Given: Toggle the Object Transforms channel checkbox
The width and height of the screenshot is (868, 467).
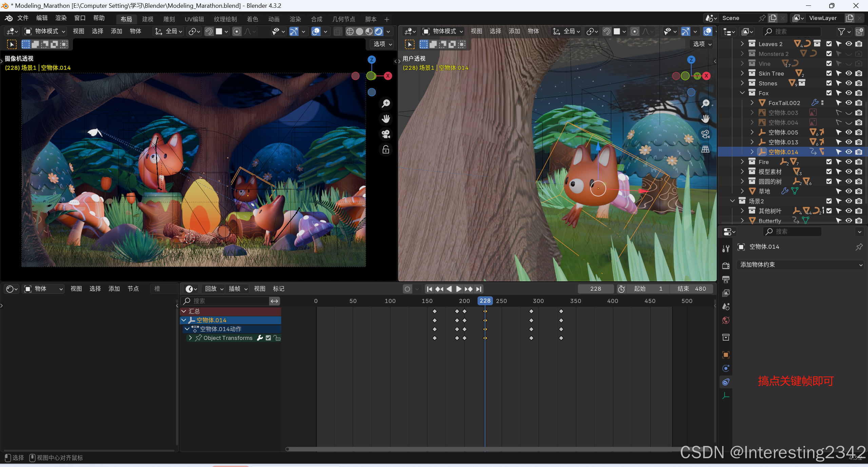Looking at the screenshot, I should click(268, 338).
